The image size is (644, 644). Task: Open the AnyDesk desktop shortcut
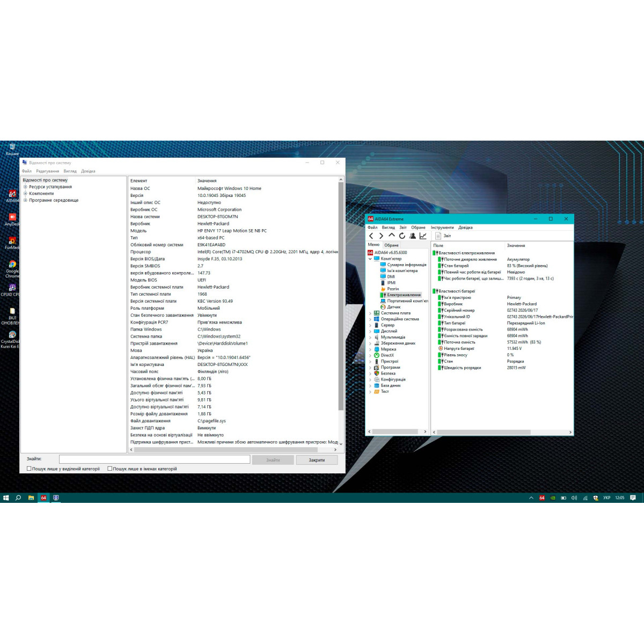pyautogui.click(x=12, y=219)
